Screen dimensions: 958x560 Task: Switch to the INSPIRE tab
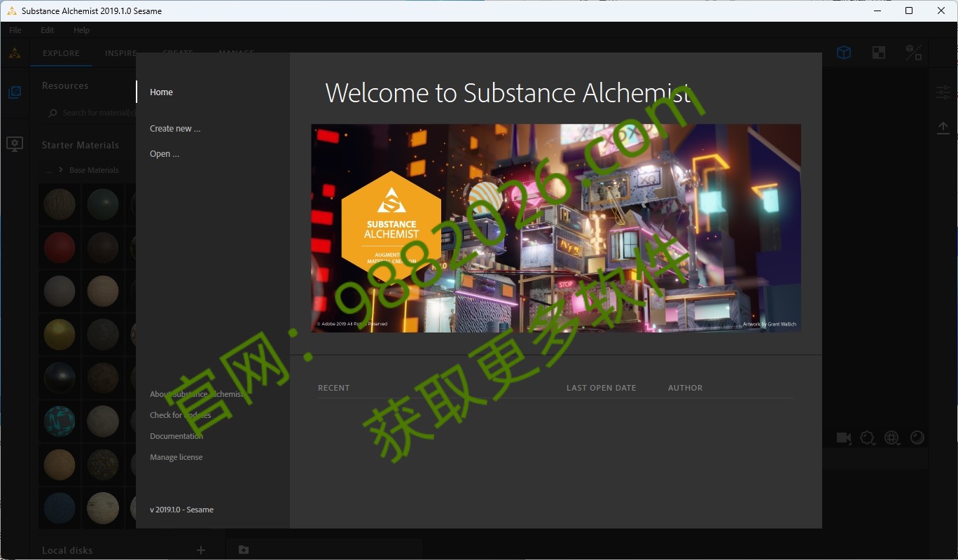coord(120,53)
